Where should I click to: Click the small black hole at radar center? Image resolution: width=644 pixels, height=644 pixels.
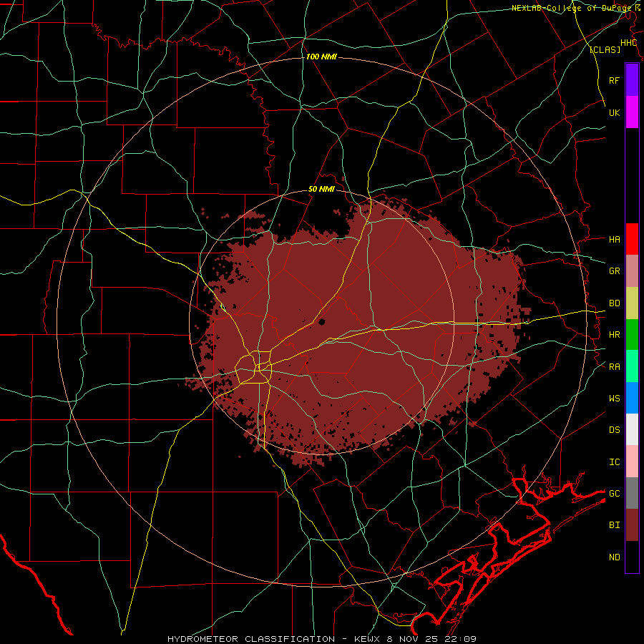tap(321, 321)
